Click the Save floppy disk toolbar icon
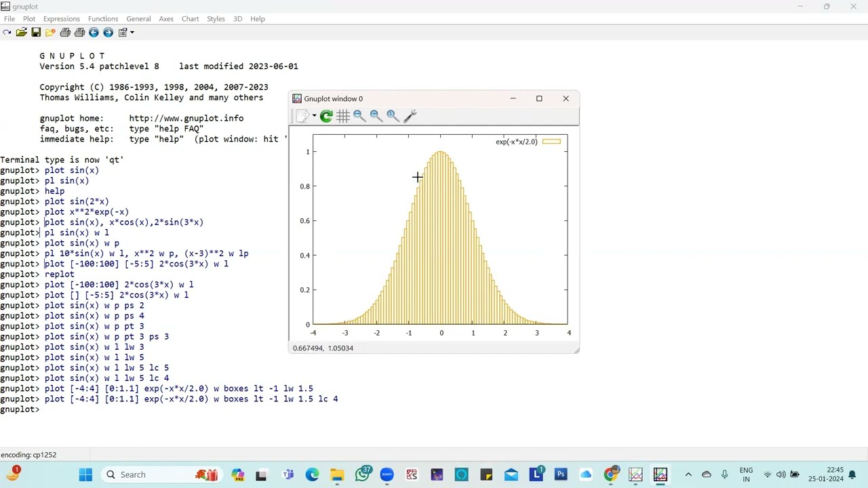The image size is (868, 488). pyautogui.click(x=36, y=33)
